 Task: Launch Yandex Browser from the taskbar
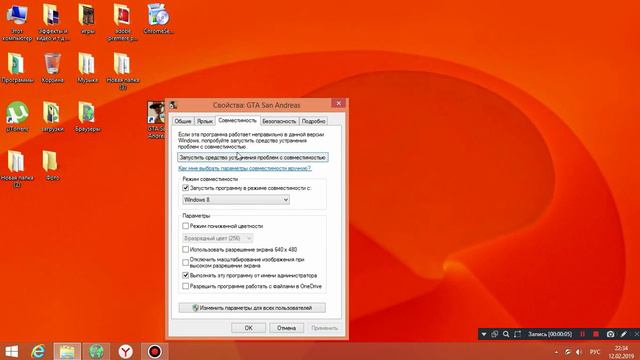coord(125,351)
